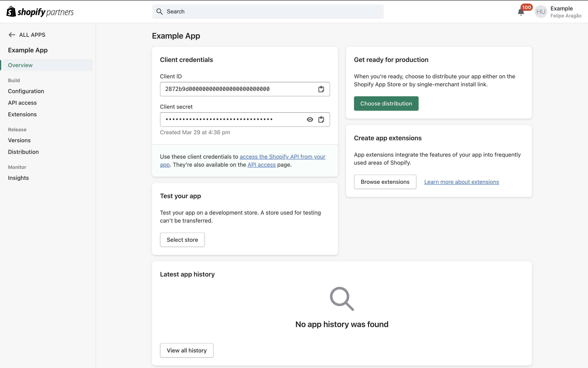
Task: Click the Client secret field
Action: coord(245,119)
